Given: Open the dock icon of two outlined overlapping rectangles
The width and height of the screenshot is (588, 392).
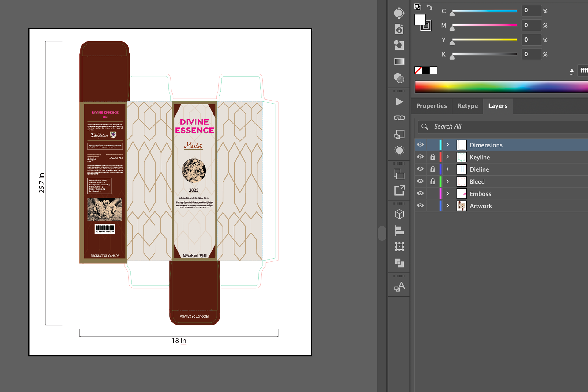Looking at the screenshot, I should tap(399, 174).
